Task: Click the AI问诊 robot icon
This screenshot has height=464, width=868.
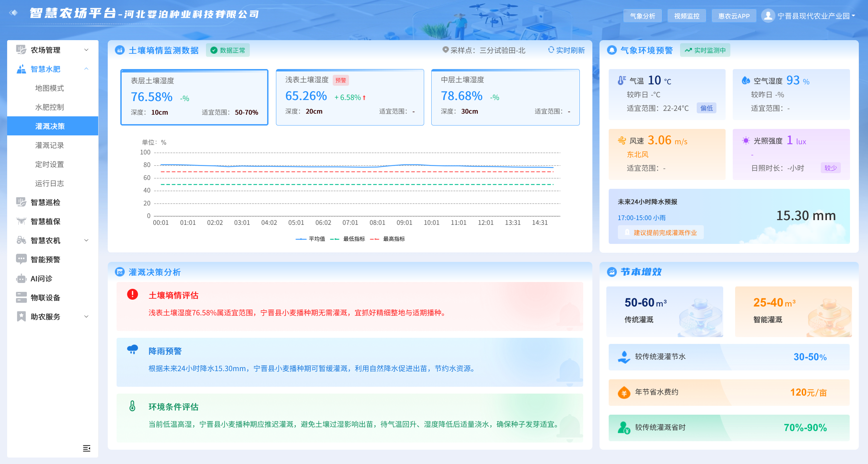Action: point(21,279)
